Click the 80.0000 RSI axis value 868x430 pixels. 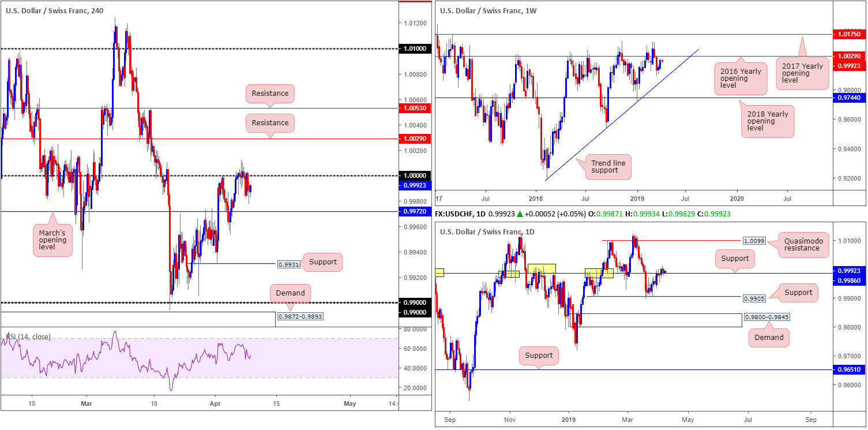click(x=415, y=329)
